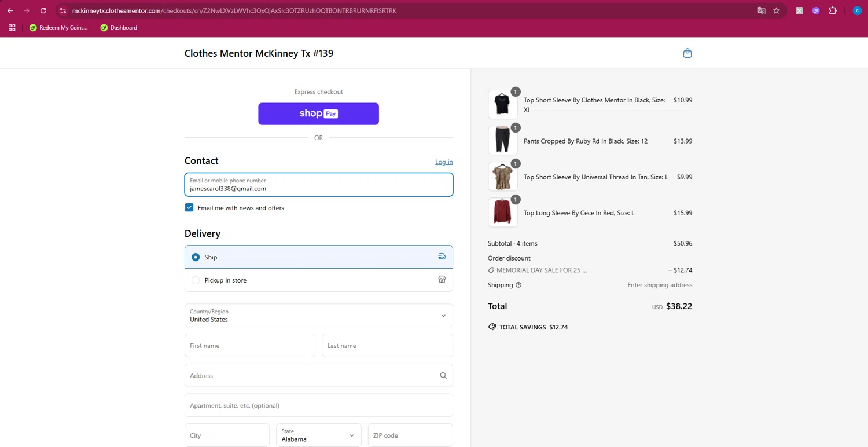The image size is (868, 447).
Task: Click the browser address bar URL
Action: (234, 10)
